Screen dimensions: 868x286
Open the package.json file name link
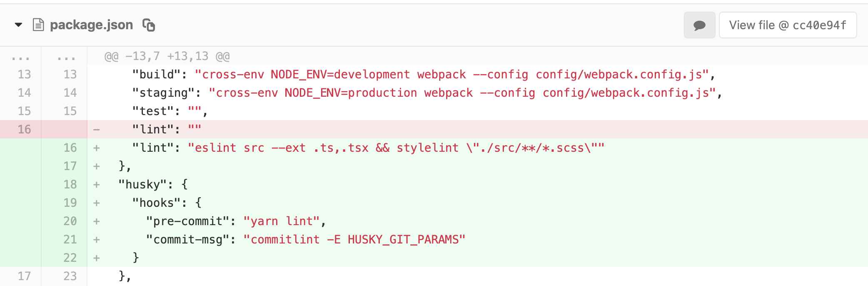click(91, 25)
